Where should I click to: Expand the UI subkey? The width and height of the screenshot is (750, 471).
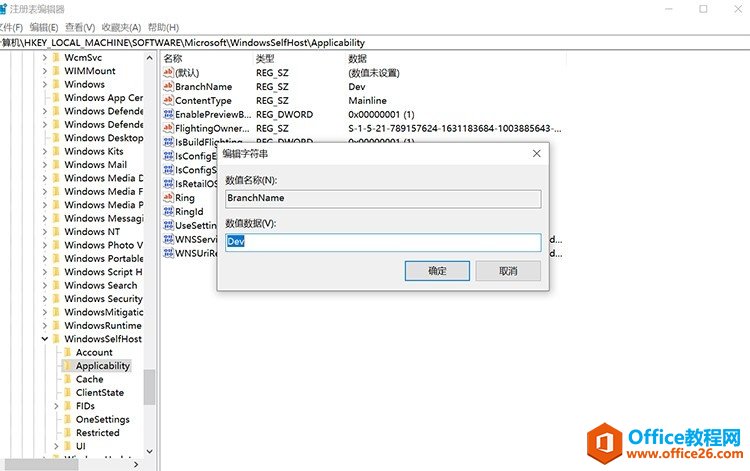tap(56, 446)
